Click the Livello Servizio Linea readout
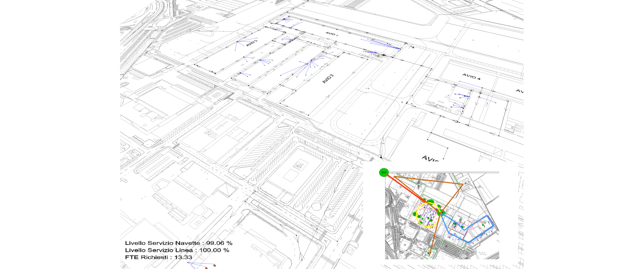 (x=177, y=250)
